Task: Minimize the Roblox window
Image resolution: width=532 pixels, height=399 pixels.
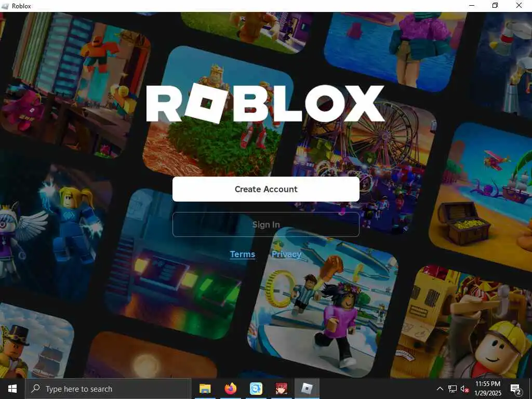Action: 472,5
